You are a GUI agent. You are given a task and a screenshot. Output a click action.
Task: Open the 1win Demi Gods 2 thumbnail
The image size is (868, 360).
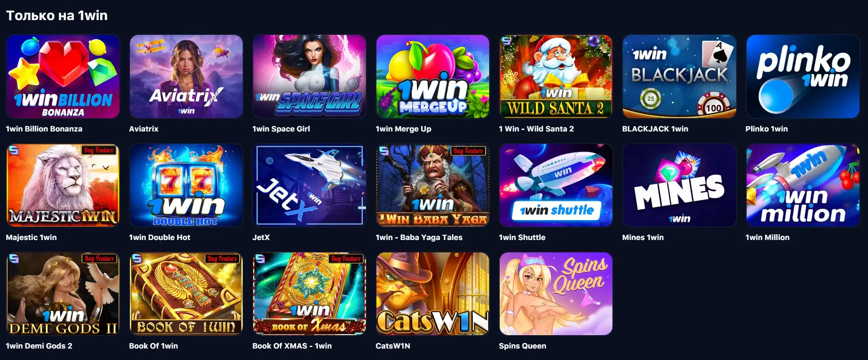(x=63, y=294)
